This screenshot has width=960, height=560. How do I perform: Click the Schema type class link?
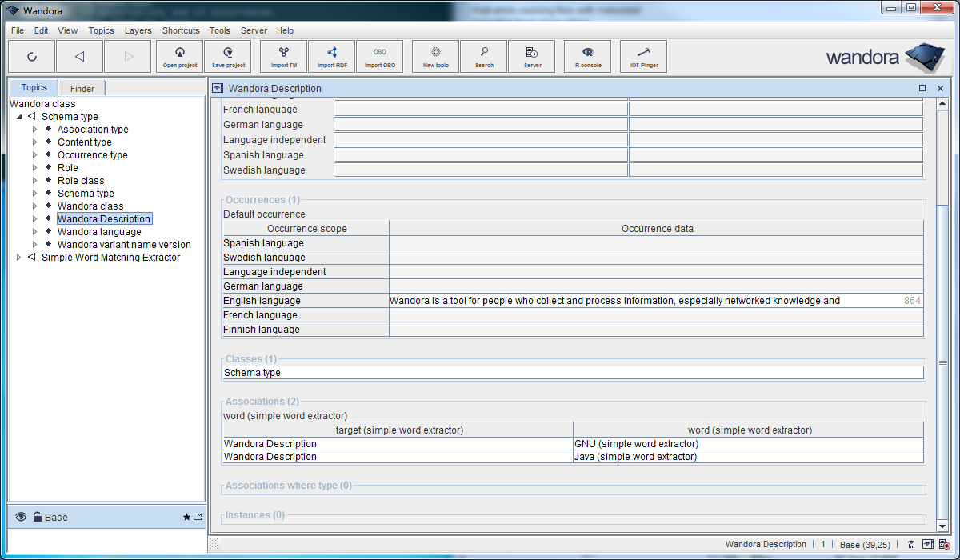click(x=252, y=373)
